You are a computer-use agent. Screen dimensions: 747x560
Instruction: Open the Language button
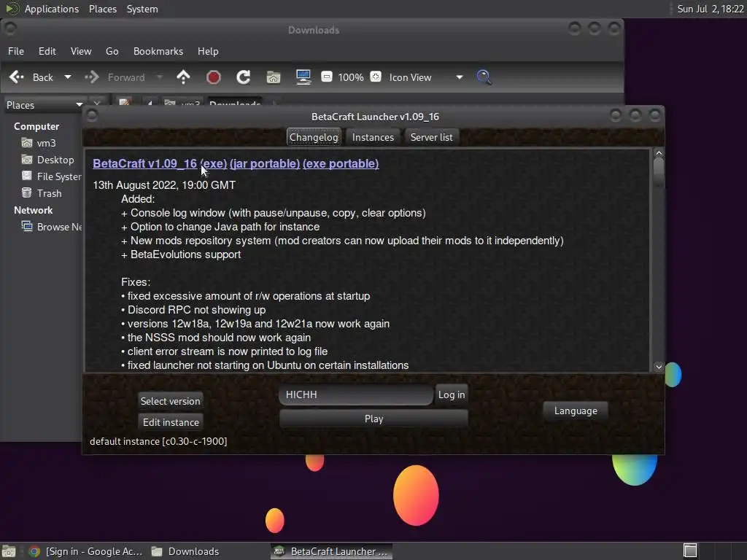pos(576,411)
